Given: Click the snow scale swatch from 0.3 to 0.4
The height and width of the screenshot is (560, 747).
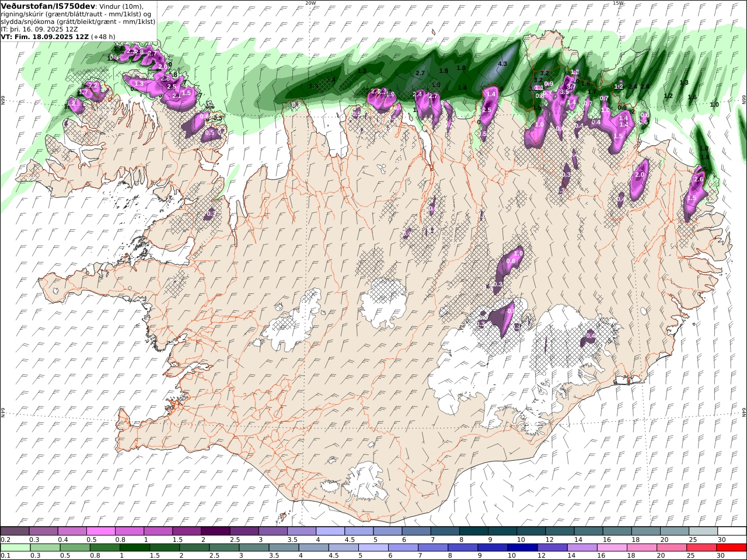Looking at the screenshot, I should (x=44, y=531).
